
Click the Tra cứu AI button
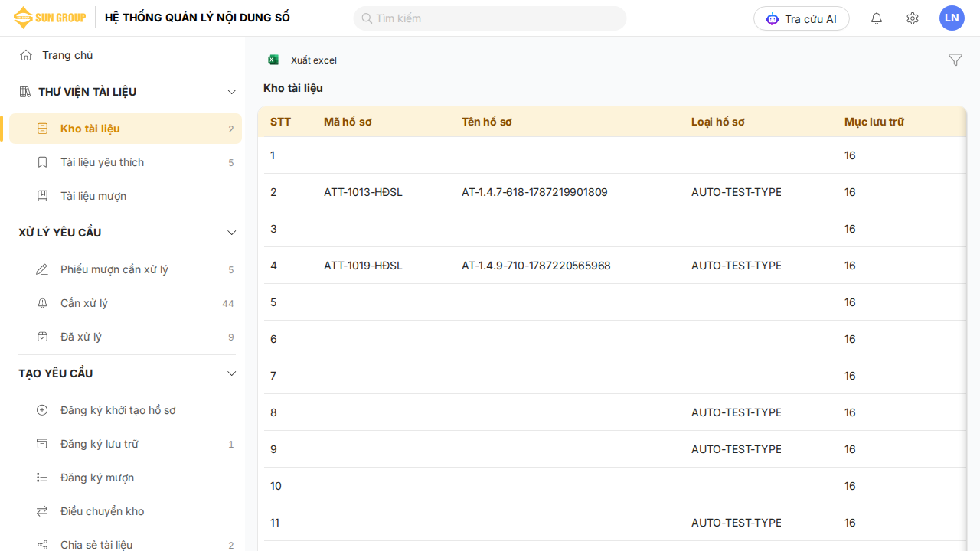coord(802,18)
